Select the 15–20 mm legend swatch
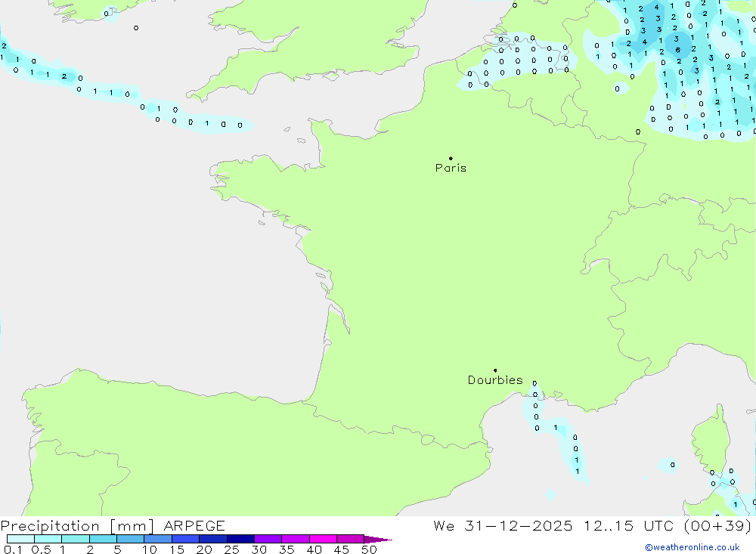756x554 pixels. 186,539
